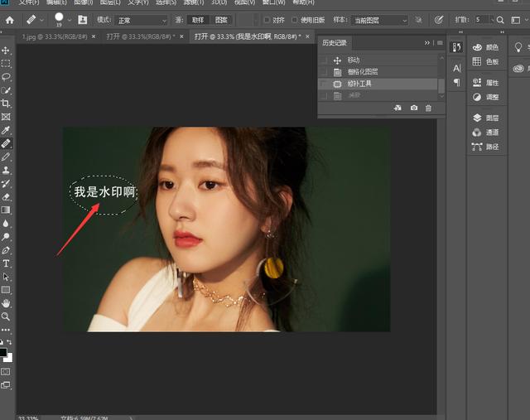Open the 模式 (Mode) dropdown showing 正常

[x=142, y=21]
